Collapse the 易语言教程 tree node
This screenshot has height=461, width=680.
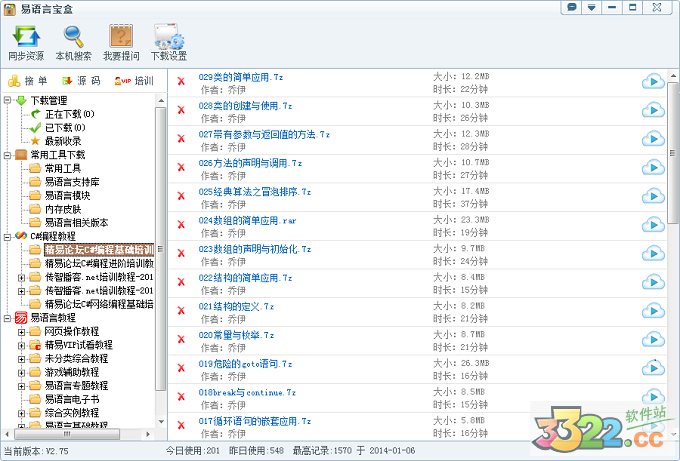pyautogui.click(x=7, y=318)
